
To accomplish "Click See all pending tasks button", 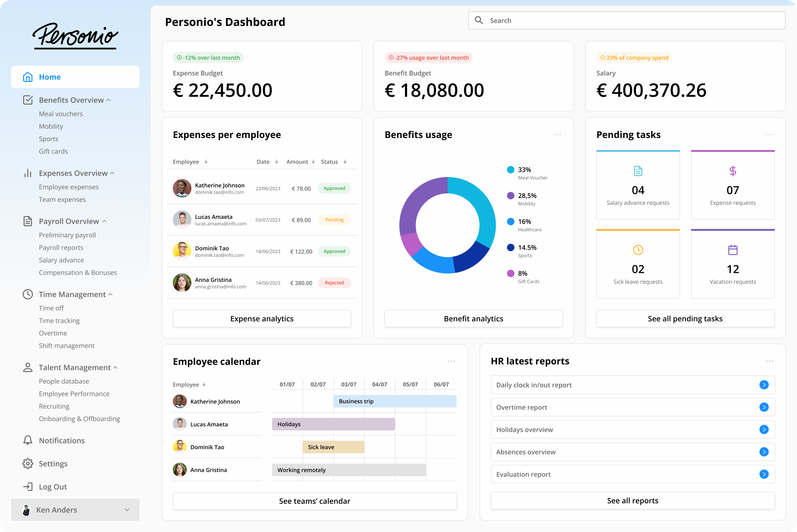I will (x=685, y=319).
